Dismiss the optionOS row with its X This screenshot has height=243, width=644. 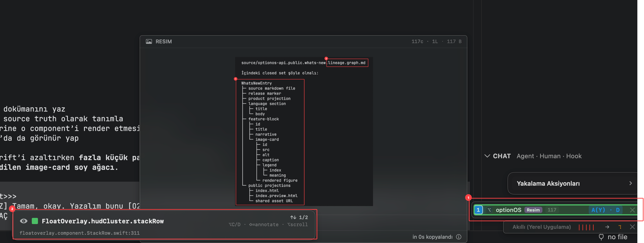(632, 210)
